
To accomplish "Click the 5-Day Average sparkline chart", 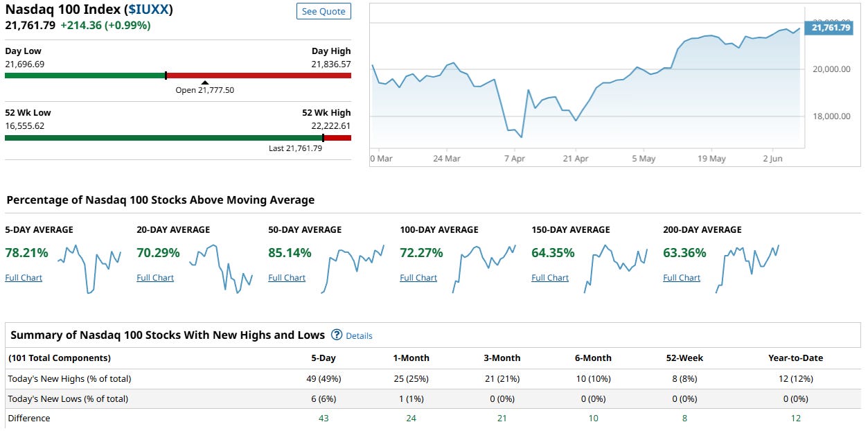I will tap(89, 269).
